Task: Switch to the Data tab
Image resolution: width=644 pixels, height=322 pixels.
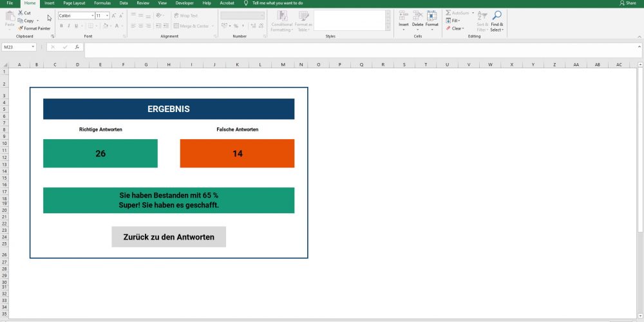Action: tap(124, 3)
